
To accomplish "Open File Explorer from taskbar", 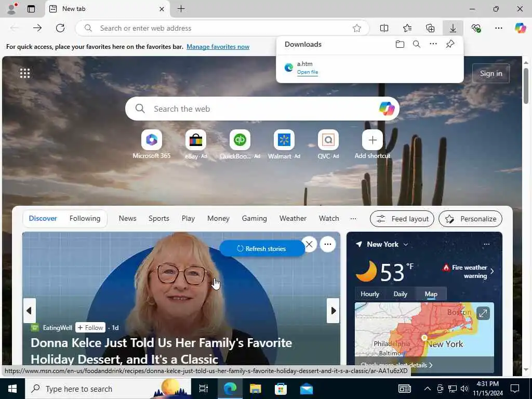I will pyautogui.click(x=255, y=389).
